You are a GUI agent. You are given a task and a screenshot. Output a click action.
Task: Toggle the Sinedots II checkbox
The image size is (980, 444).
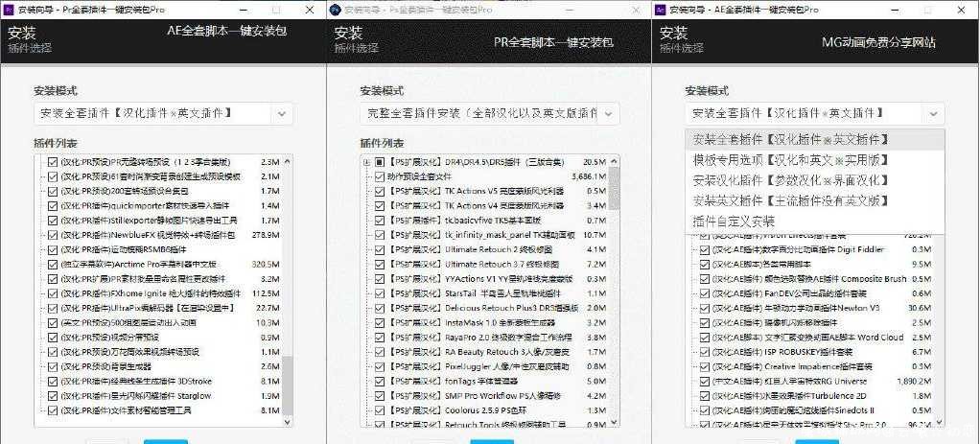click(x=705, y=410)
